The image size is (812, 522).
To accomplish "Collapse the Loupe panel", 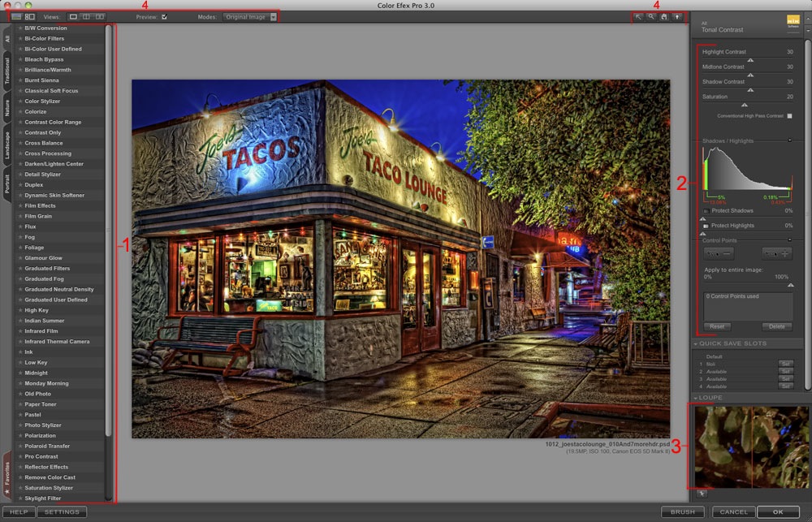I will point(696,399).
